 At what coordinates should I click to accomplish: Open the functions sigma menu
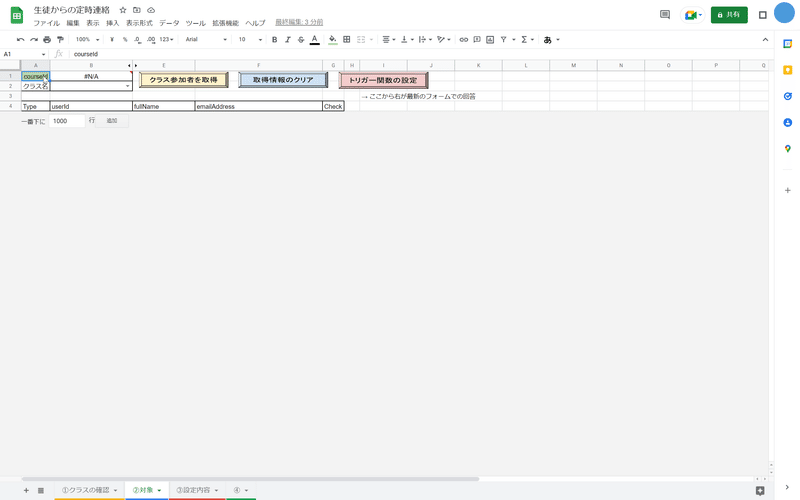pyautogui.click(x=527, y=39)
